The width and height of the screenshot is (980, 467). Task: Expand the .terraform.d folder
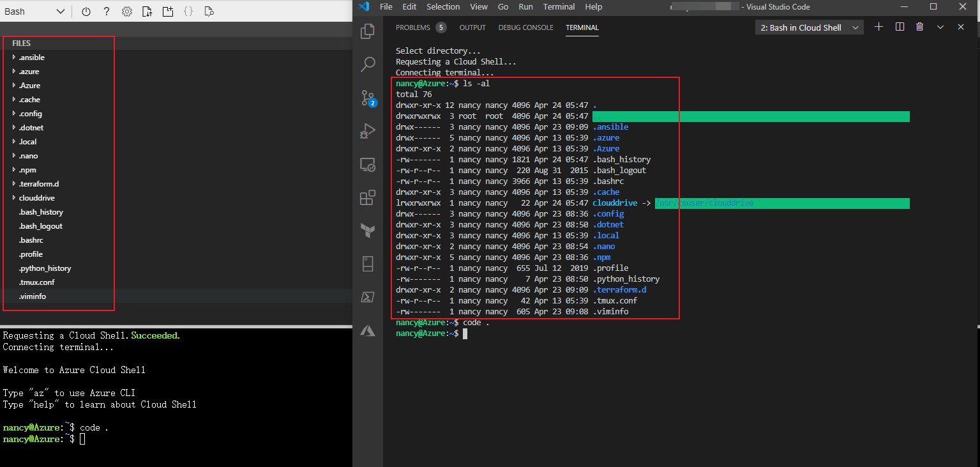(39, 184)
